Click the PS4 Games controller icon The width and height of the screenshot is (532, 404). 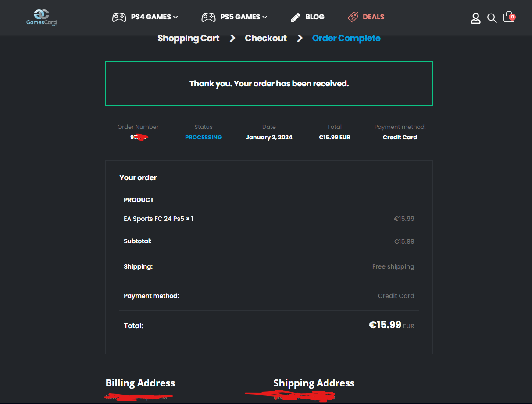[x=119, y=17]
